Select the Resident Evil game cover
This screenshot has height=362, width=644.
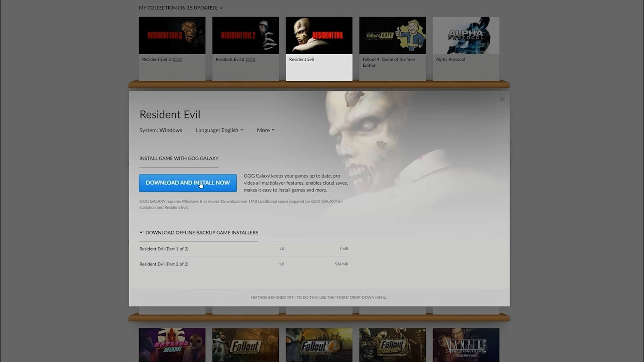[319, 36]
